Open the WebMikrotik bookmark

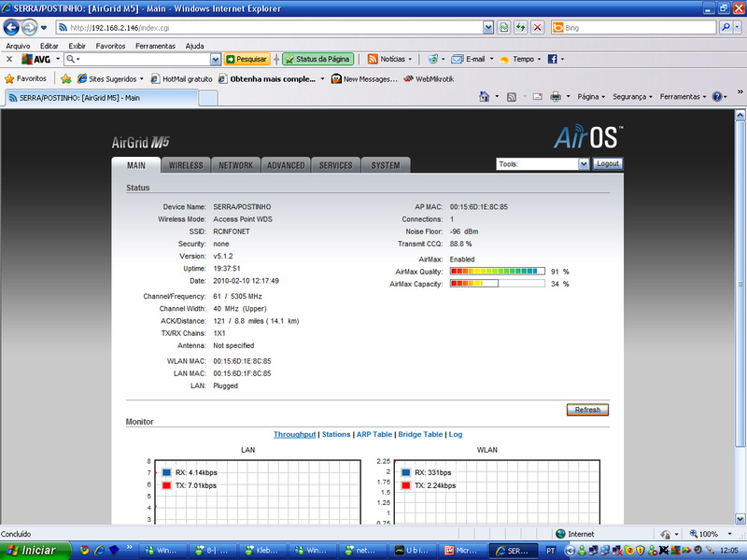coord(429,79)
